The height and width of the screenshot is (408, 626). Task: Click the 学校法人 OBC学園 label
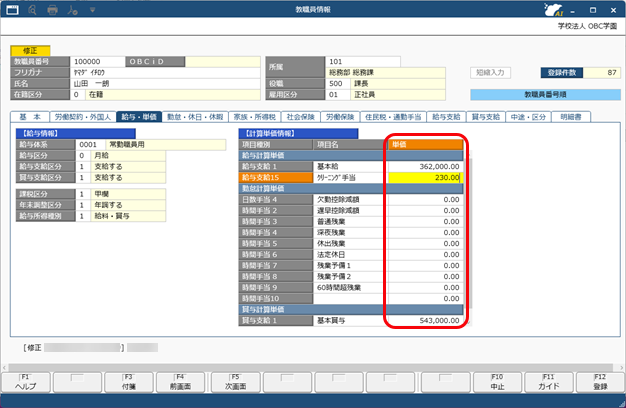[587, 26]
